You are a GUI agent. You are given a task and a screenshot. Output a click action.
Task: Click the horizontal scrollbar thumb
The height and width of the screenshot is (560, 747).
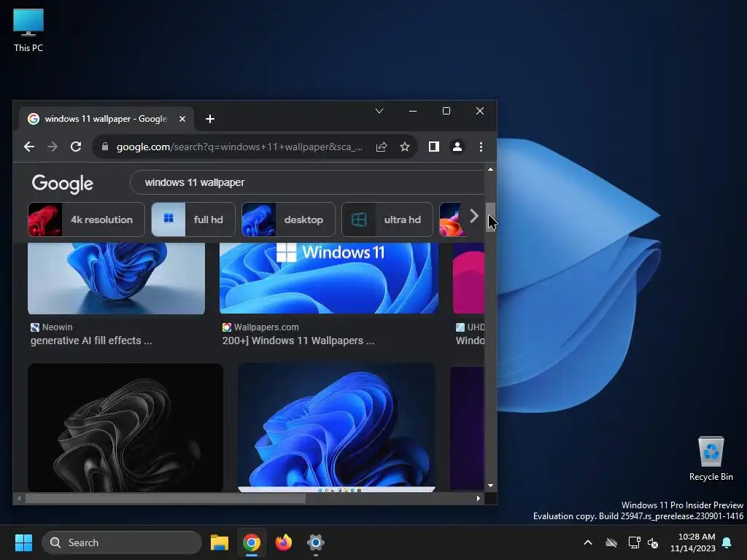[166, 499]
